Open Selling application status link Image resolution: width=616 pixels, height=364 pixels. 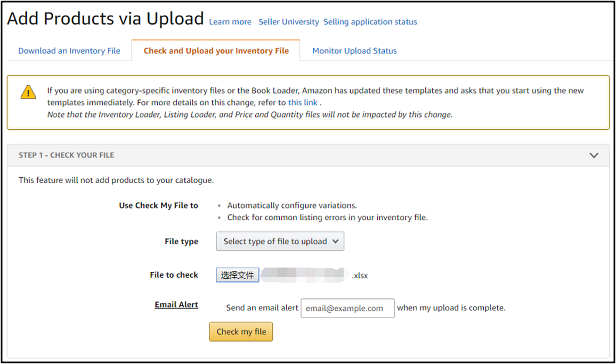tap(370, 22)
